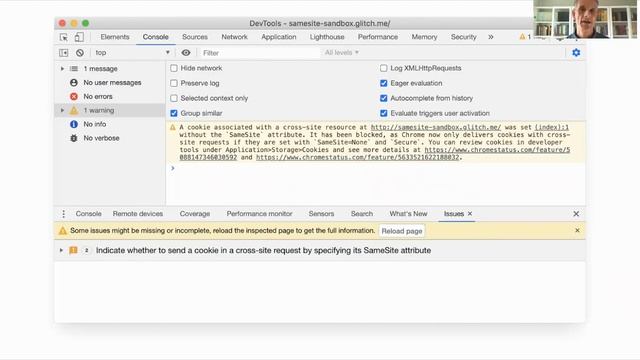Switch to the Performance tab
Screen dimensions: 640x360
(378, 37)
